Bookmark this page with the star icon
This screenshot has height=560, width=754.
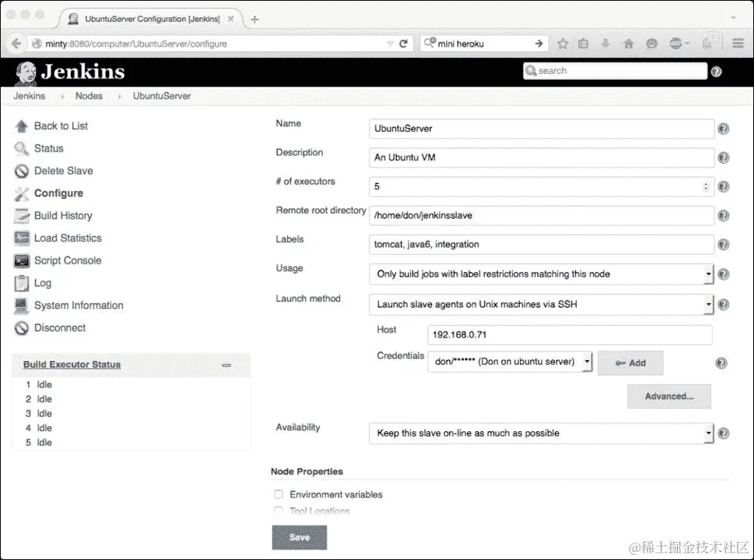(x=562, y=44)
